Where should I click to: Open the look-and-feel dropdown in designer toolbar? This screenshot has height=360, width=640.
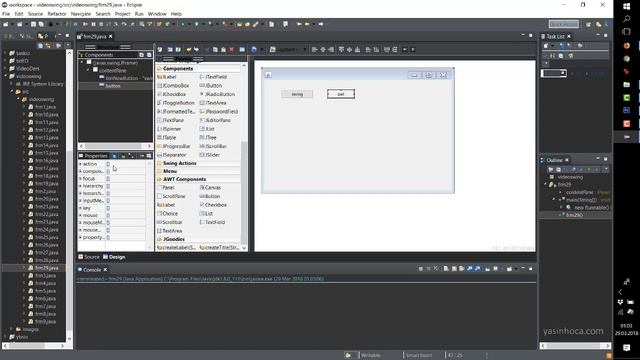click(288, 49)
